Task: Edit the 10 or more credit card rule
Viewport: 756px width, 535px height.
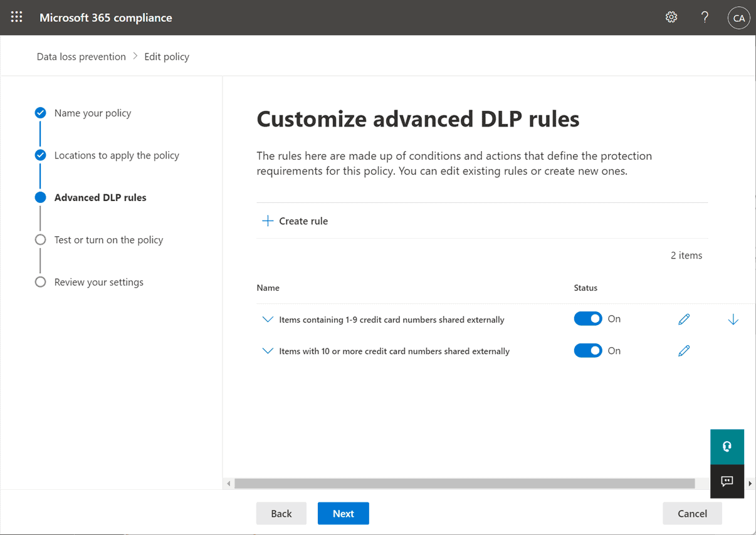Action: click(683, 351)
